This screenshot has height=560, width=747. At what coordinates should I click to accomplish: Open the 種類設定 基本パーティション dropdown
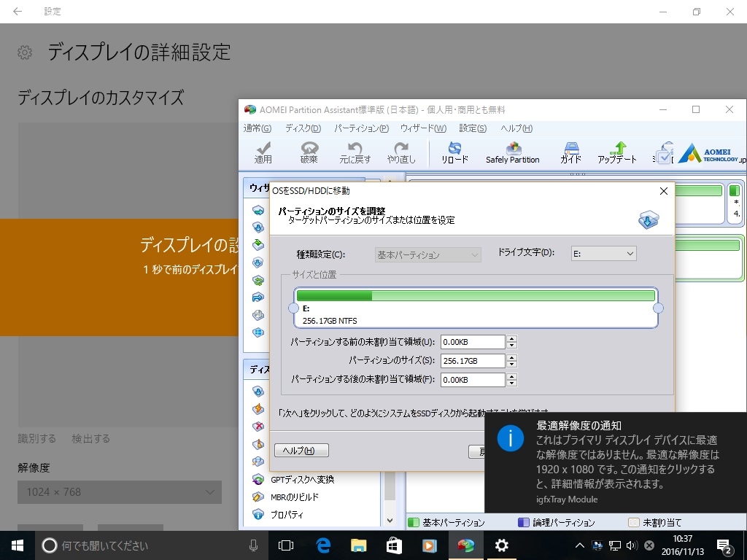click(x=427, y=254)
